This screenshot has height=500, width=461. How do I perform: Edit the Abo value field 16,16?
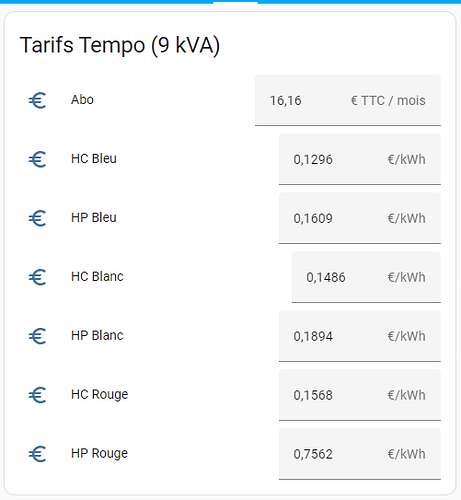(348, 100)
